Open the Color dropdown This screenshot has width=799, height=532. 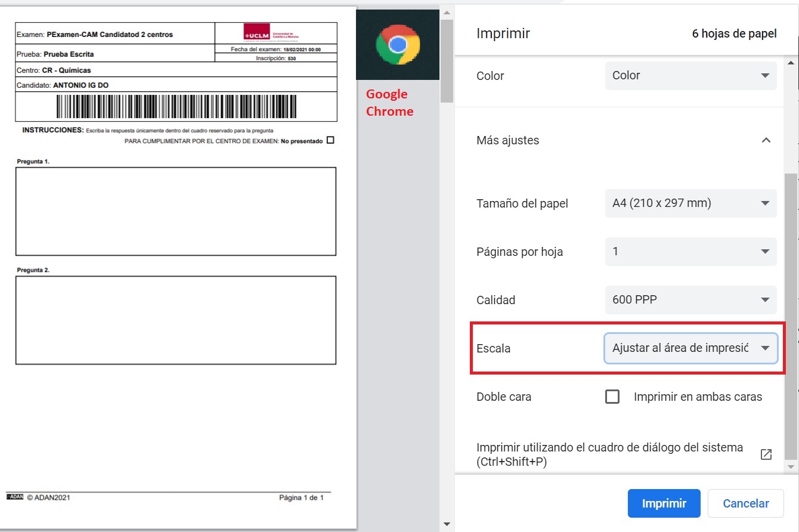(x=690, y=76)
